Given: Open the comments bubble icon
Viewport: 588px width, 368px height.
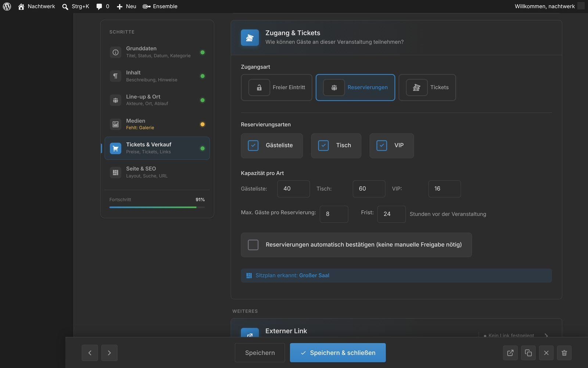Looking at the screenshot, I should [x=99, y=6].
